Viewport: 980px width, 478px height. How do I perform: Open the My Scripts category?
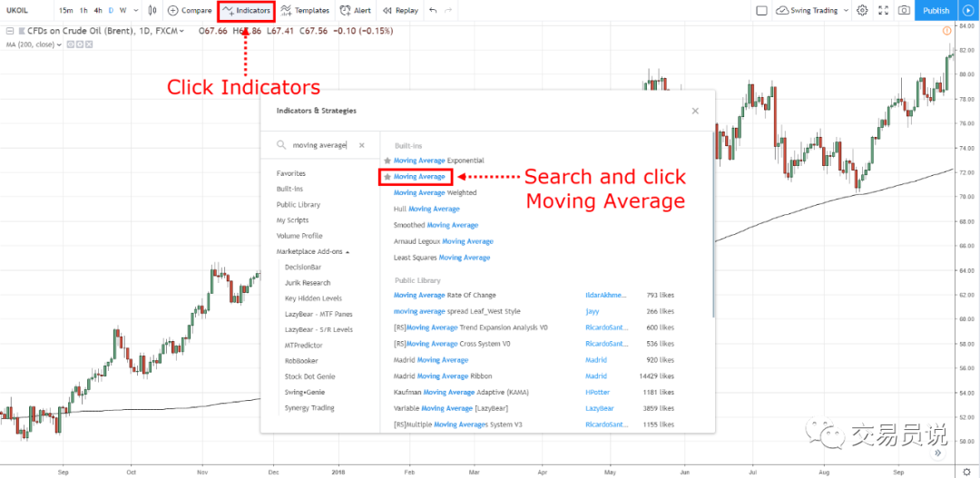coord(292,219)
